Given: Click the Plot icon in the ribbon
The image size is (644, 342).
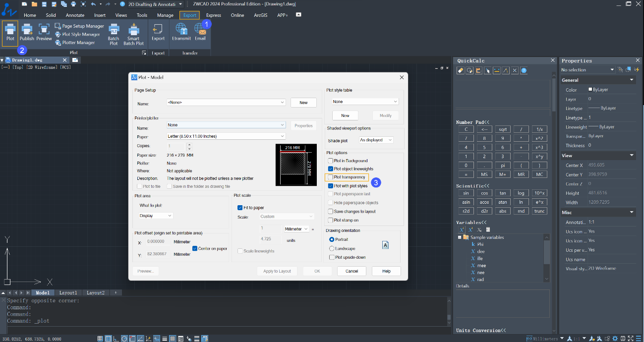Looking at the screenshot, I should (10, 33).
